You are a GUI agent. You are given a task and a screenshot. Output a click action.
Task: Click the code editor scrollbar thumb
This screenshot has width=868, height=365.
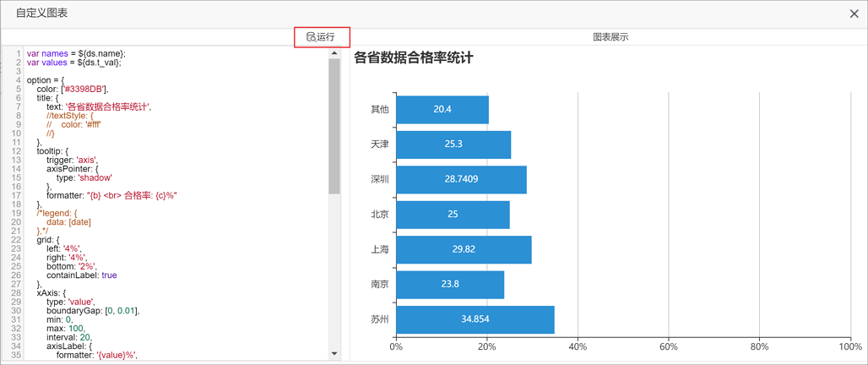pos(334,126)
